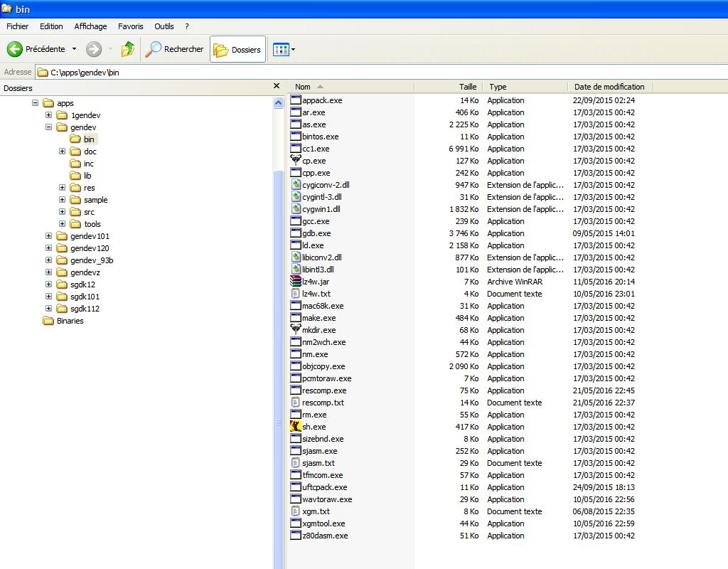Collapse the gendev folder tree node
Viewport: 728px width, 569px height.
[x=48, y=127]
